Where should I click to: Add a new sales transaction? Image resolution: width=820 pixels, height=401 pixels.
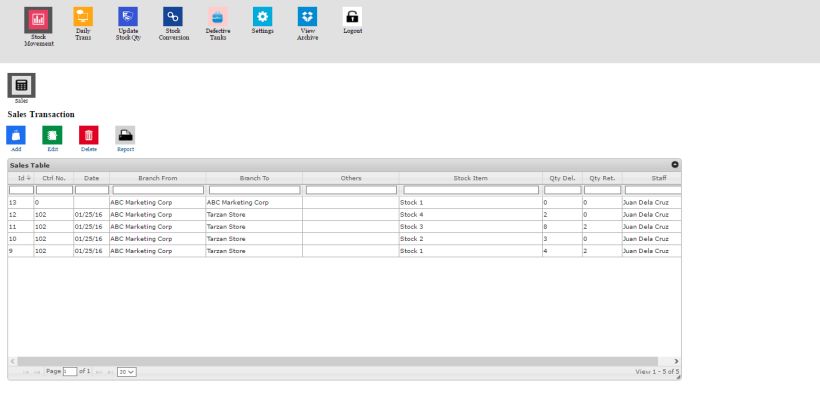(16, 136)
